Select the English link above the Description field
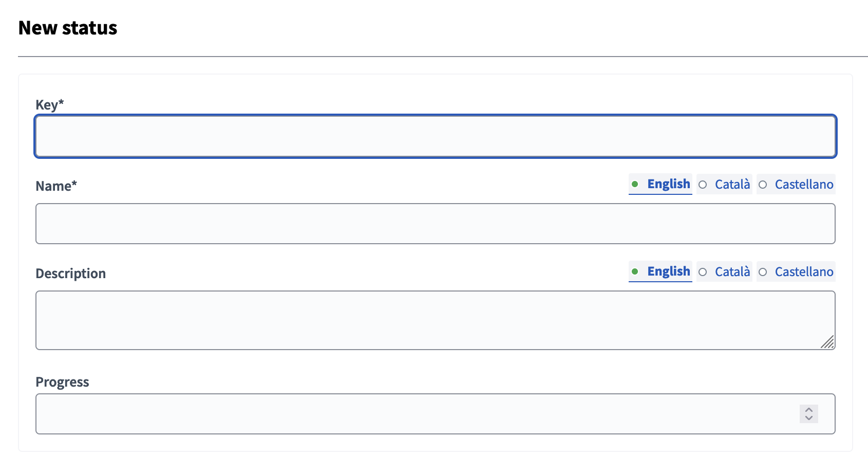868x473 pixels. [x=668, y=271]
